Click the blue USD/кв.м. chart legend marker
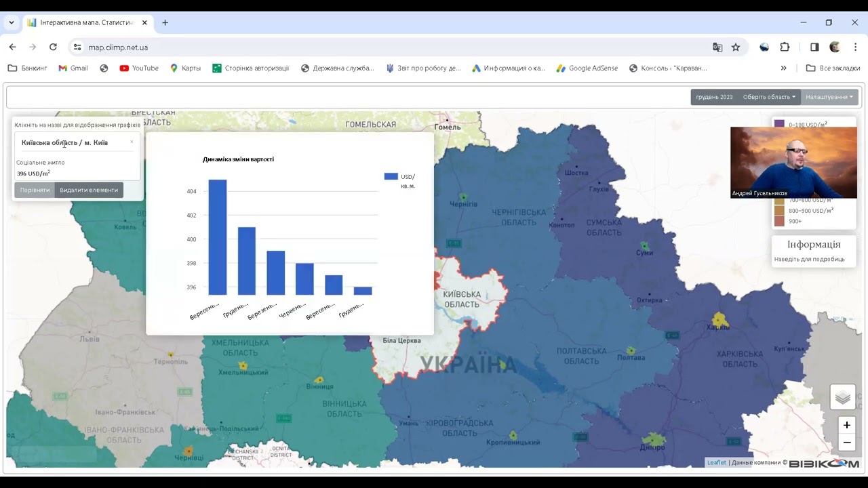 [x=391, y=176]
